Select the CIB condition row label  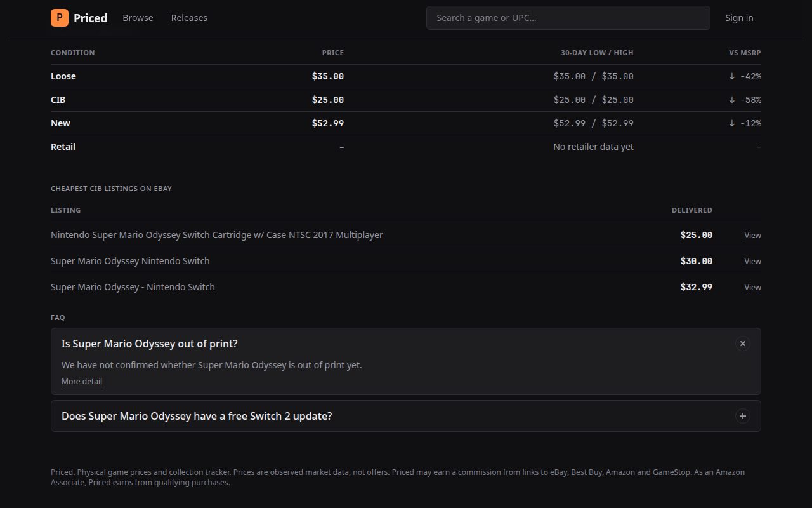58,100
